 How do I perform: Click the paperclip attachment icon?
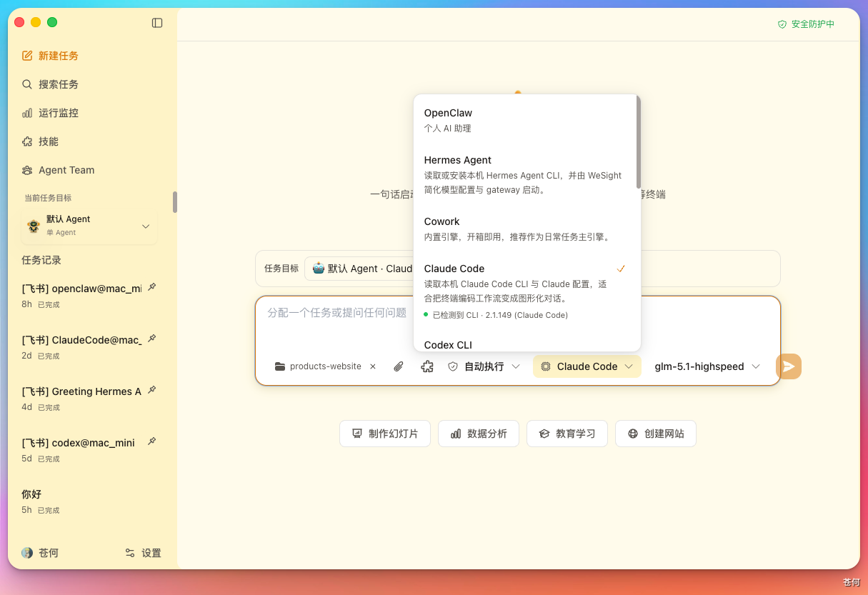click(399, 366)
